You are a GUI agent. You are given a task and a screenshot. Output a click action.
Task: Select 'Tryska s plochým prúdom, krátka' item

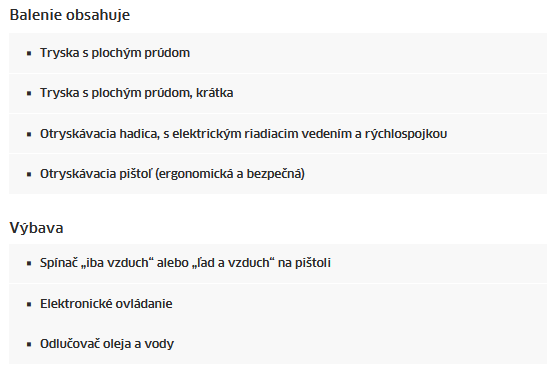point(278,93)
